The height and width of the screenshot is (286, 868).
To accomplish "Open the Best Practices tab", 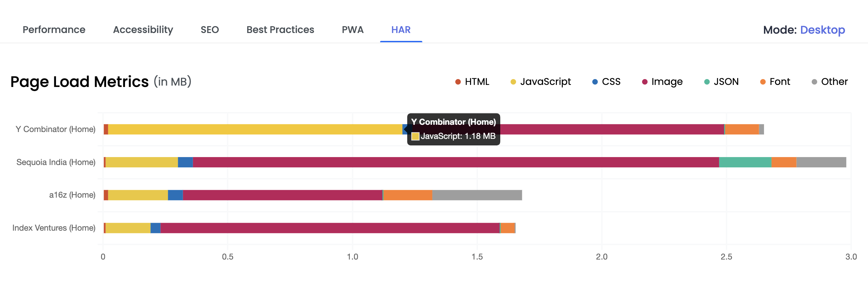I will (x=280, y=30).
